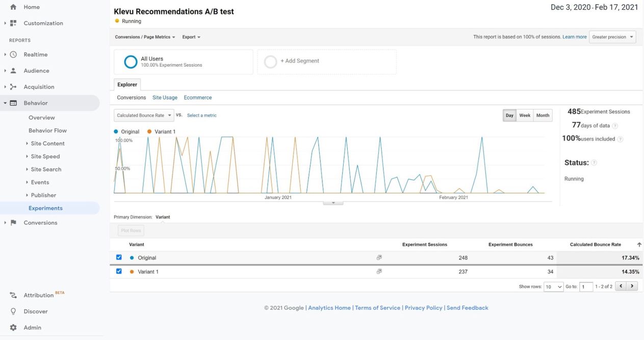The height and width of the screenshot is (340, 644).
Task: Click the orange Variant 1 legend dot
Action: [x=149, y=132]
